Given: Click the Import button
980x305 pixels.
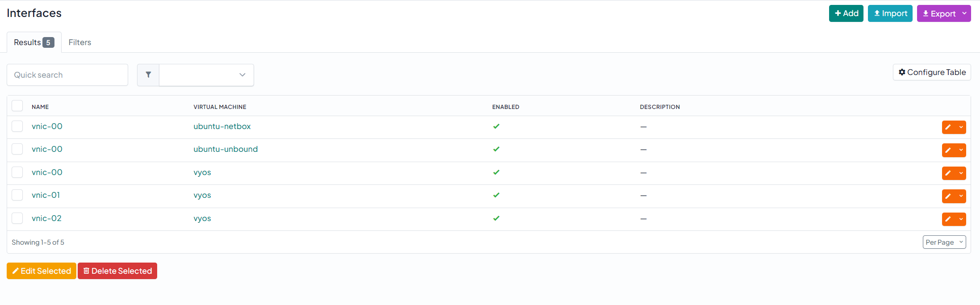Looking at the screenshot, I should point(890,13).
